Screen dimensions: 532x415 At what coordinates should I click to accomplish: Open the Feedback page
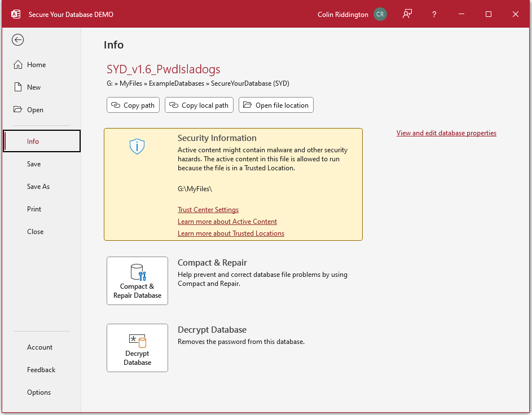[x=41, y=370]
